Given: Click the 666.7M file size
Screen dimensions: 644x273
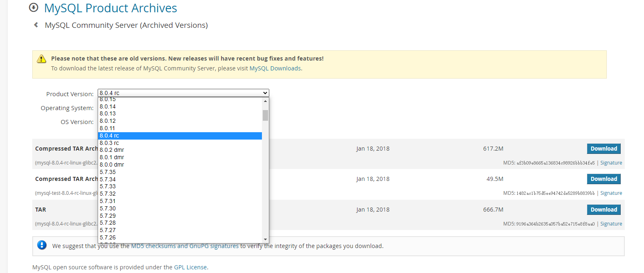Looking at the screenshot, I should pos(493,210).
